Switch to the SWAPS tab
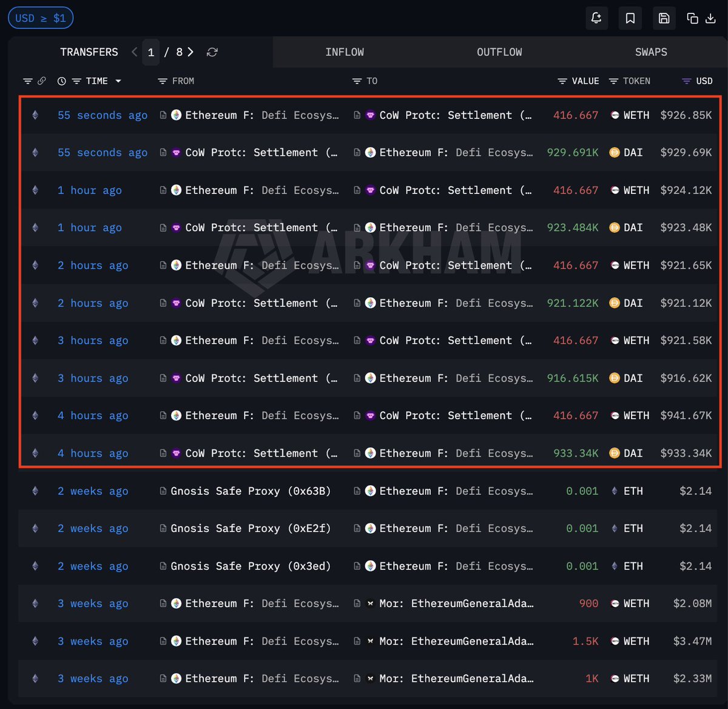The height and width of the screenshot is (709, 728). (x=651, y=52)
